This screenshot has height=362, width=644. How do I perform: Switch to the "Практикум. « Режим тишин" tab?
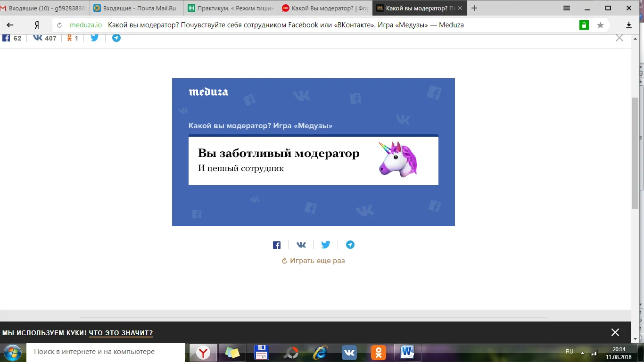point(230,8)
